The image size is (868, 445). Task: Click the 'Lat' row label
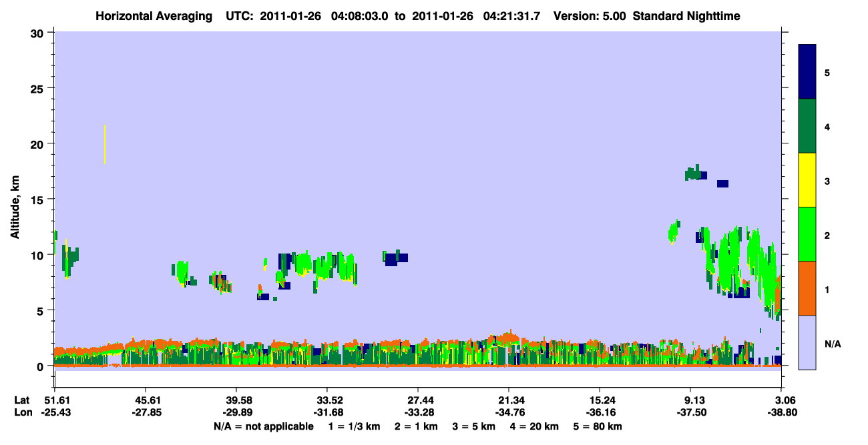tap(22, 400)
